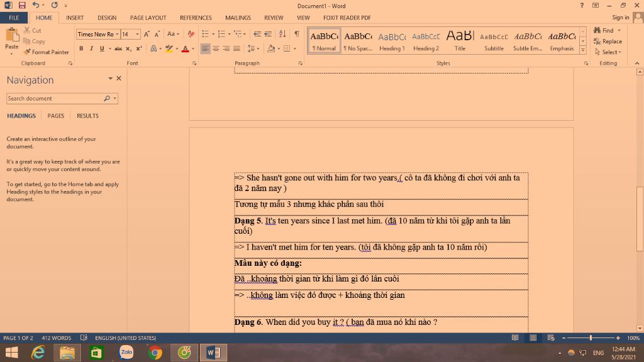The width and height of the screenshot is (644, 362).
Task: Apply the Title style
Action: point(460,41)
